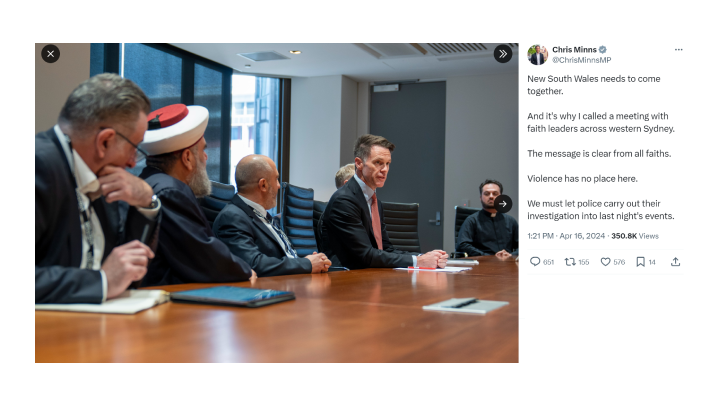The height and width of the screenshot is (405, 720).
Task: Click the meeting photo in the viewer
Action: tap(277, 203)
